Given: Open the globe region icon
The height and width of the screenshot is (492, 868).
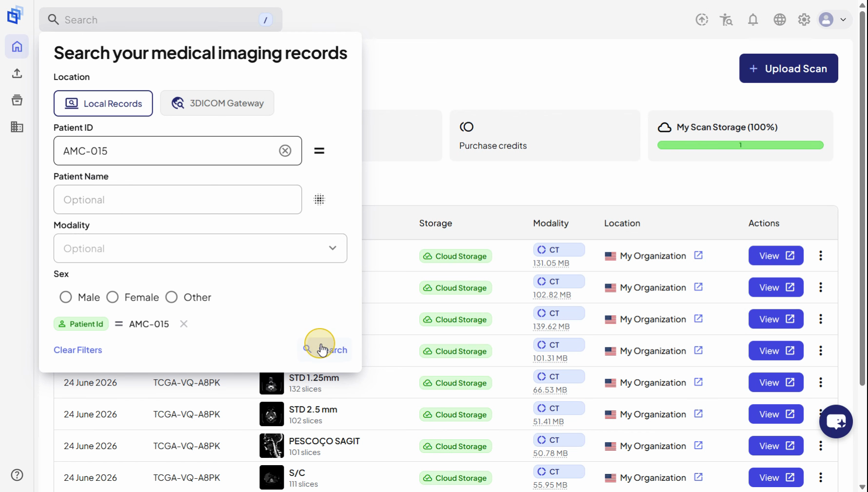Looking at the screenshot, I should pyautogui.click(x=780, y=20).
